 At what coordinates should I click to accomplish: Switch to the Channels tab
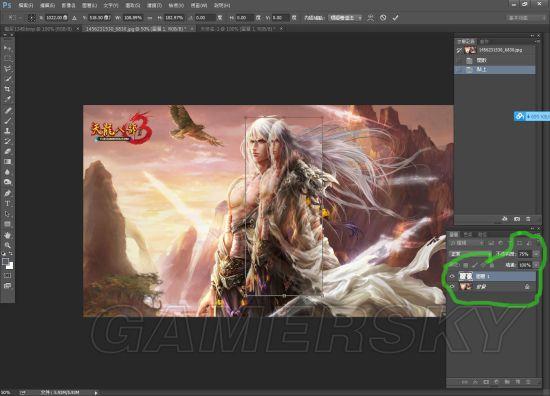pos(468,234)
